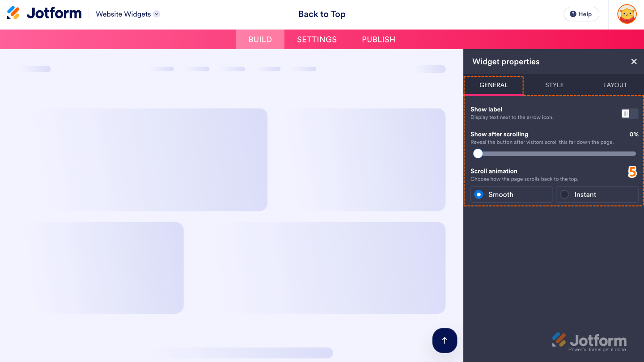This screenshot has width=644, height=362.
Task: Go to the PUBLISH tab
Action: 378,39
